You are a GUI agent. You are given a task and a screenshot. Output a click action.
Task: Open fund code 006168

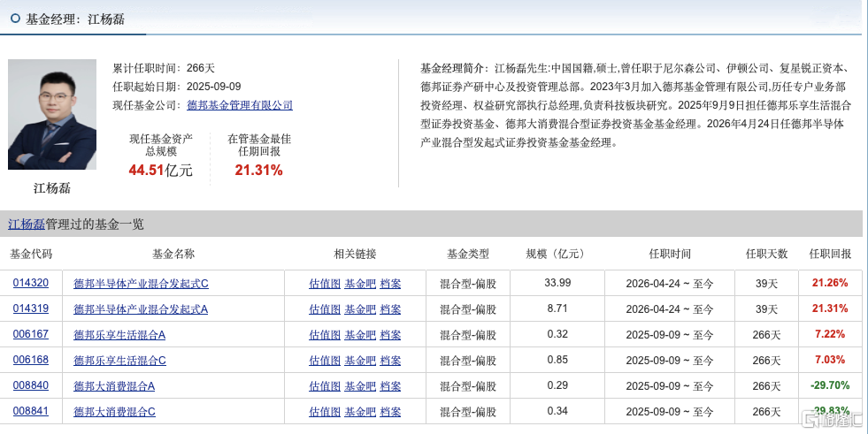(30, 360)
